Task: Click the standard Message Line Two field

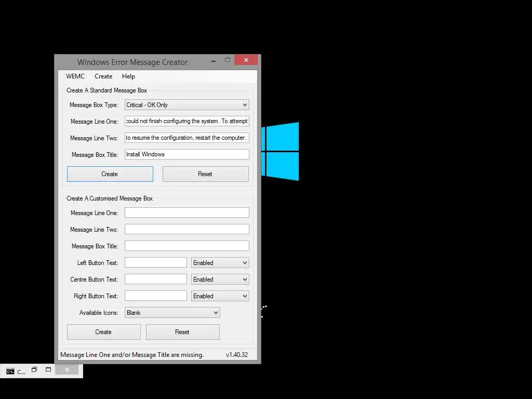Action: pyautogui.click(x=187, y=138)
